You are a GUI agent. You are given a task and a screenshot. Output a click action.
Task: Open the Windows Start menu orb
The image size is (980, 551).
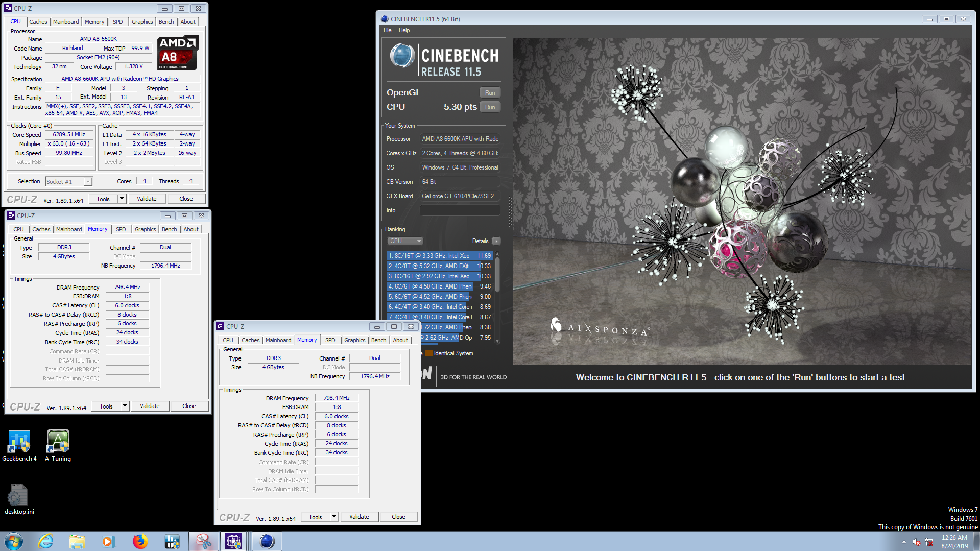point(14,541)
